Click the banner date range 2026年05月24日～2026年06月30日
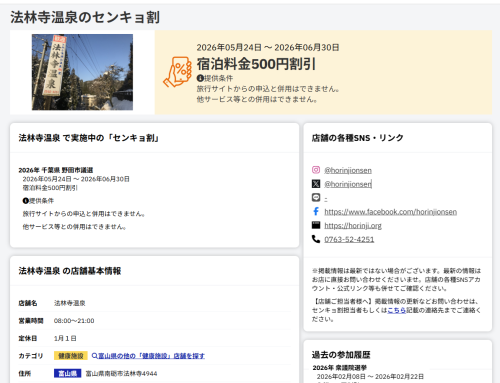Screen dimensions: 500x383 [x=268, y=47]
